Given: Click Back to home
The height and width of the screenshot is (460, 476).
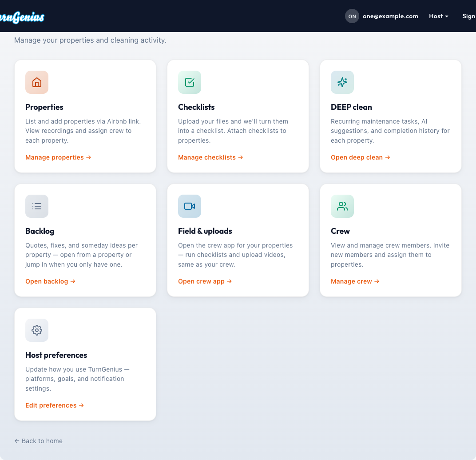Looking at the screenshot, I should coord(38,440).
